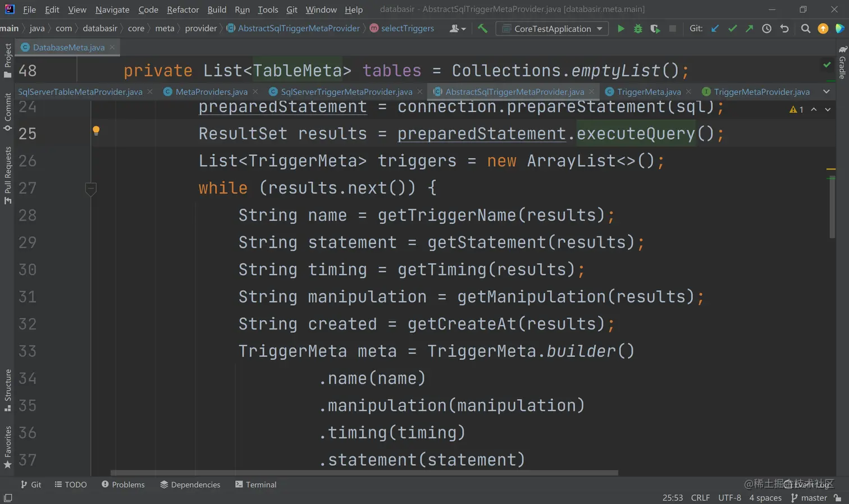Go to next highlighted error arrow
This screenshot has width=849, height=504.
pos(828,109)
